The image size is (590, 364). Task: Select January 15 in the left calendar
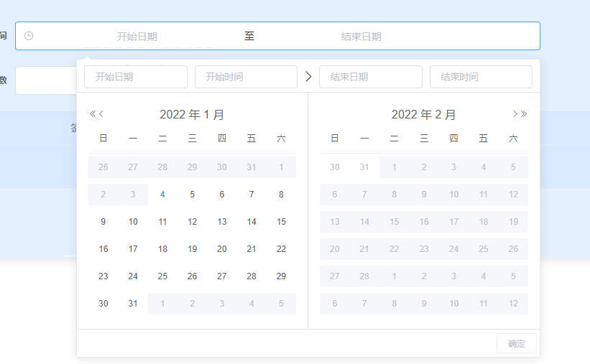tap(281, 221)
